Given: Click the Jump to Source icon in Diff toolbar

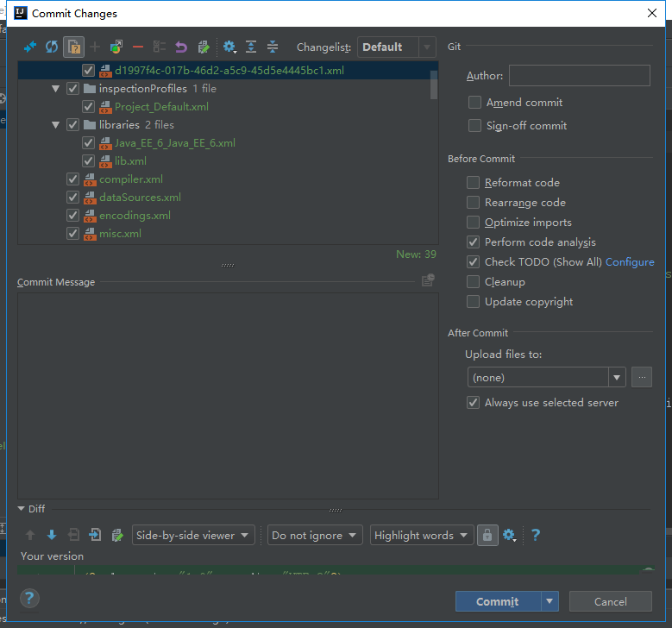Looking at the screenshot, I should coord(117,535).
